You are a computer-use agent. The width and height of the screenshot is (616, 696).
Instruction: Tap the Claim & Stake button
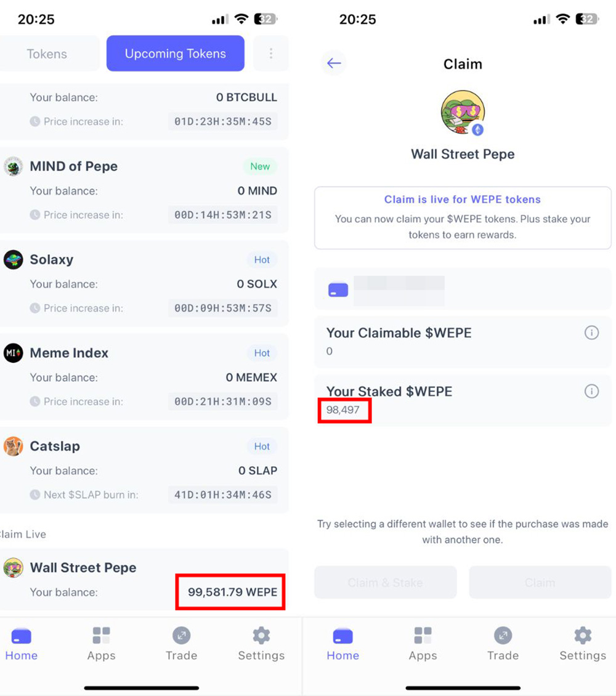point(385,583)
